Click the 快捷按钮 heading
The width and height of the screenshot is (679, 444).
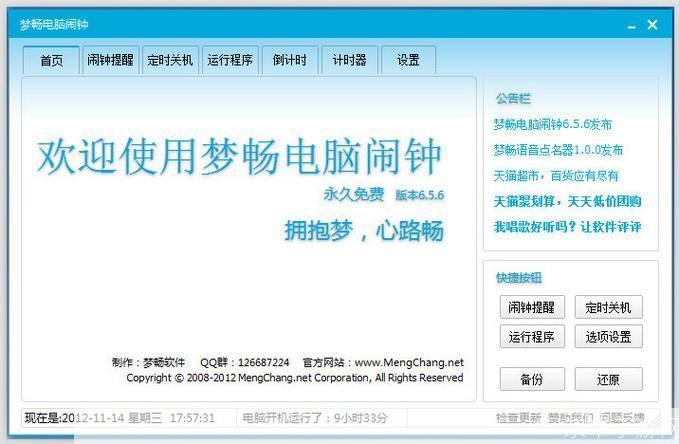519,278
